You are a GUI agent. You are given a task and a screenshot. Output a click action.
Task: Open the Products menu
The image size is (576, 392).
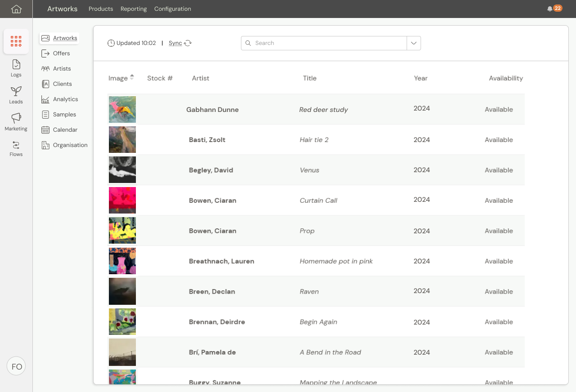pos(101,9)
